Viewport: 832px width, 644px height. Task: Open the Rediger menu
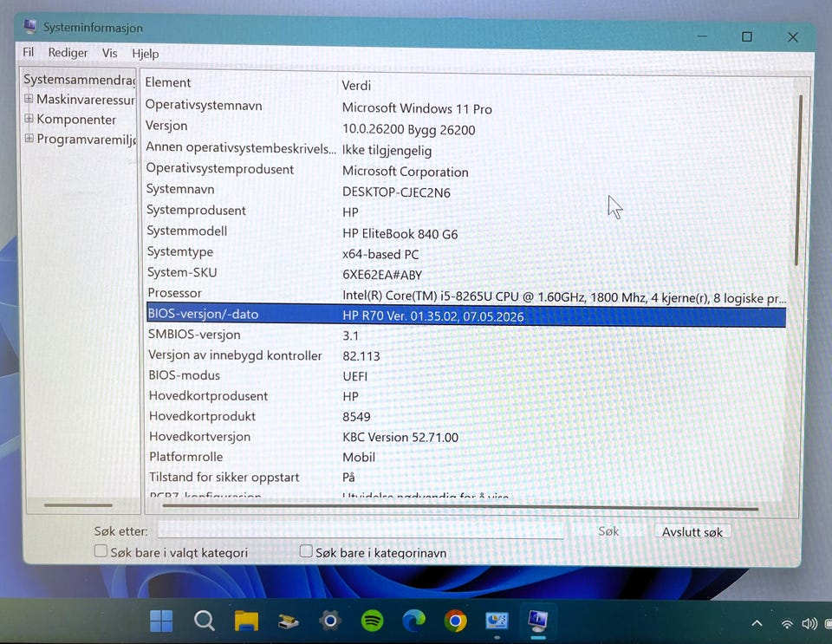pyautogui.click(x=68, y=53)
